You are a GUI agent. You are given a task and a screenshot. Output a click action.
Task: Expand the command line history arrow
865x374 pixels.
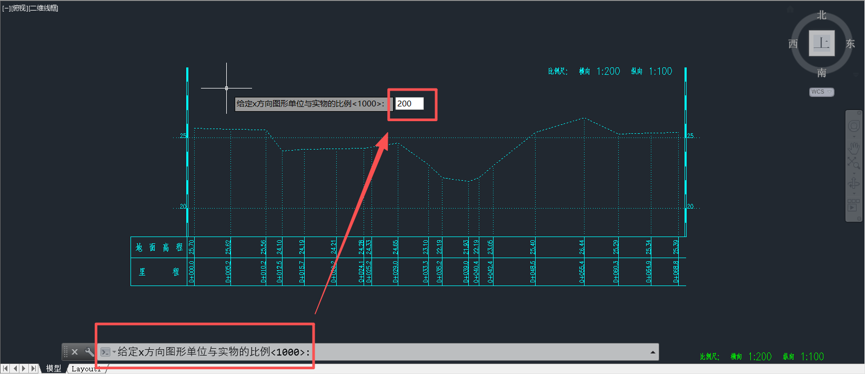(653, 351)
